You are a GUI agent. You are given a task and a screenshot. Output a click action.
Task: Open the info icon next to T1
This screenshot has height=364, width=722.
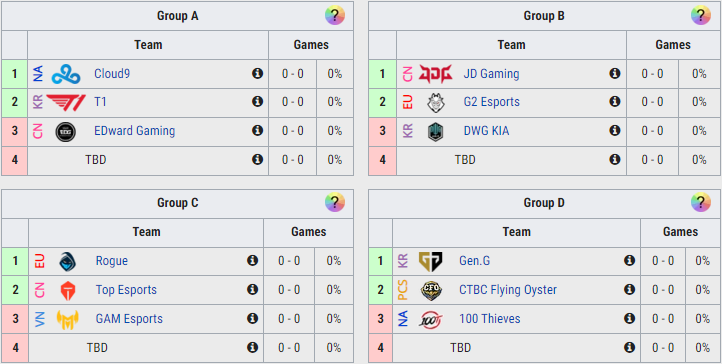(x=257, y=102)
